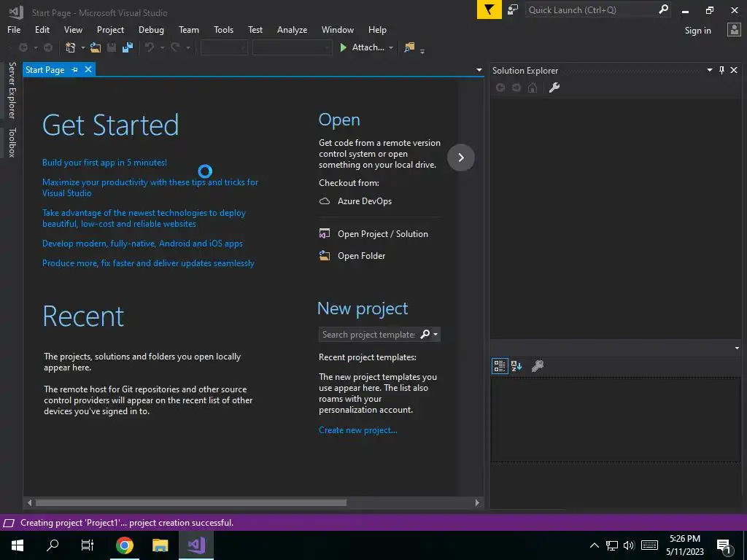Expand Open section with round chevron button
The width and height of the screenshot is (747, 560).
tap(461, 157)
